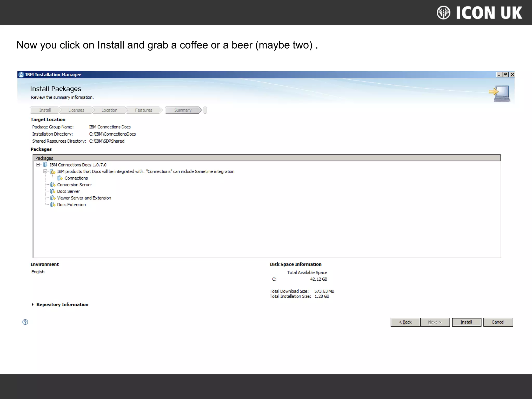Screen dimensions: 532x399
Task: Click the Conversion Server feature icon
Action: tap(53, 185)
